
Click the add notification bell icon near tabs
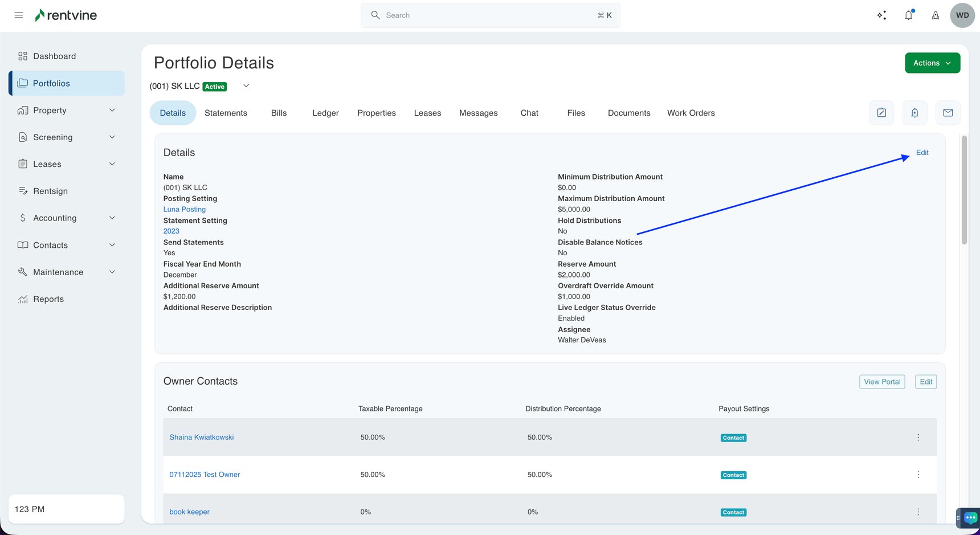pos(914,113)
